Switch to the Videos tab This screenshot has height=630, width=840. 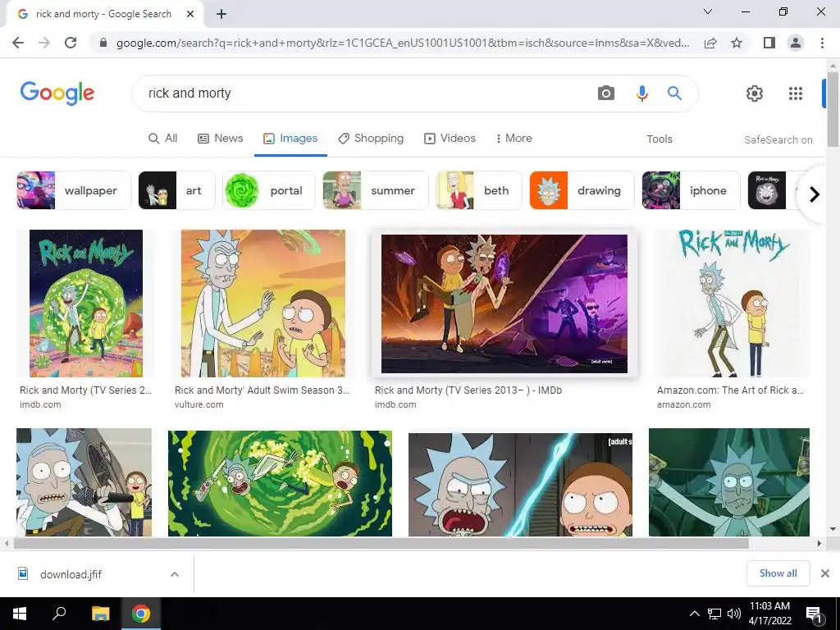(450, 138)
